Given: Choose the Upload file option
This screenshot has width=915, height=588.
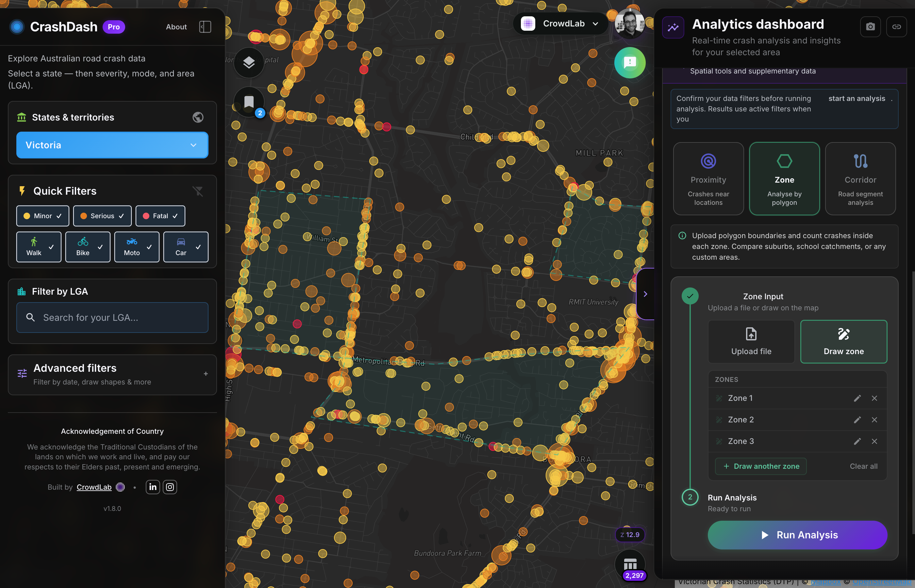Looking at the screenshot, I should pos(751,341).
